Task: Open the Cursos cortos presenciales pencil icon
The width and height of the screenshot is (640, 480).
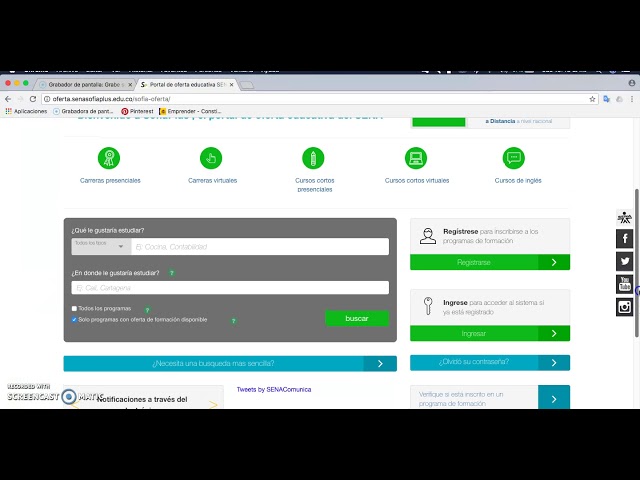Action: point(313,158)
